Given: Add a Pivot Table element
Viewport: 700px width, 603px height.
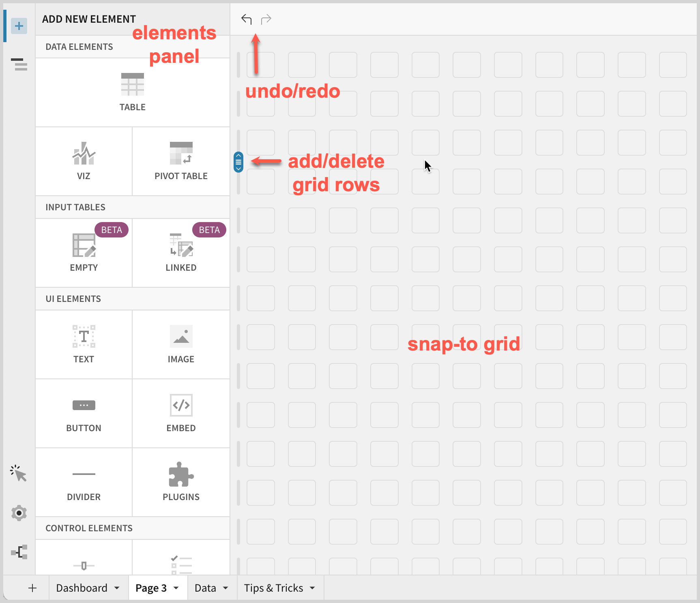Looking at the screenshot, I should (181, 161).
